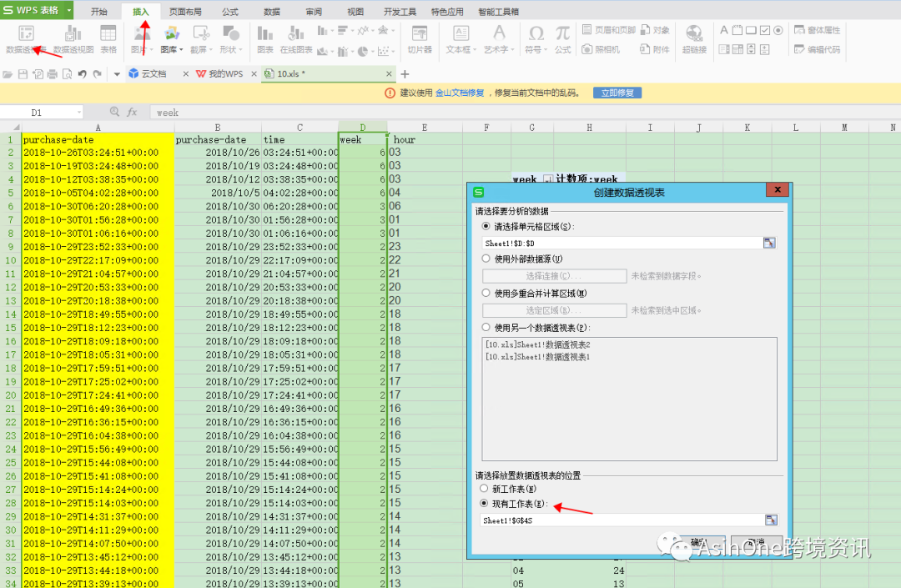Open the 图库 gallery icon

[171, 33]
